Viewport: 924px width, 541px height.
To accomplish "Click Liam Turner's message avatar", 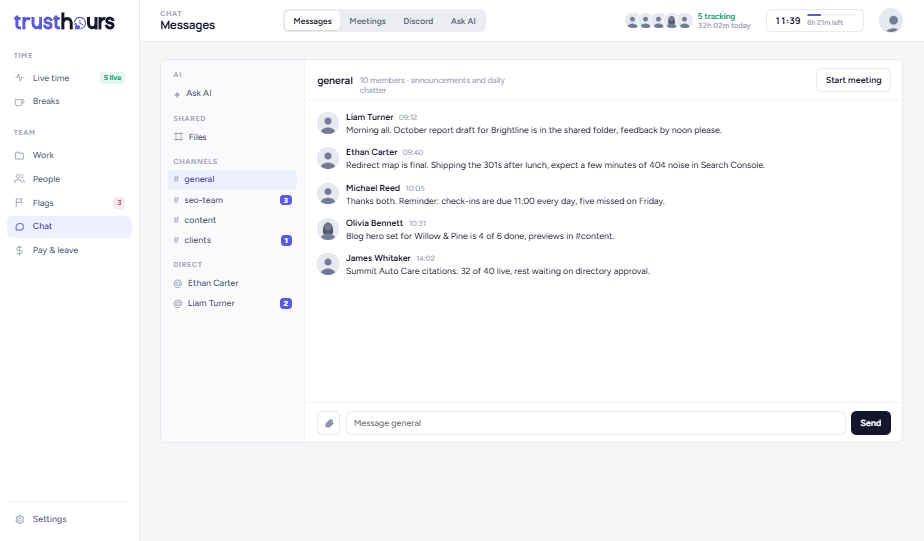I will pos(328,123).
